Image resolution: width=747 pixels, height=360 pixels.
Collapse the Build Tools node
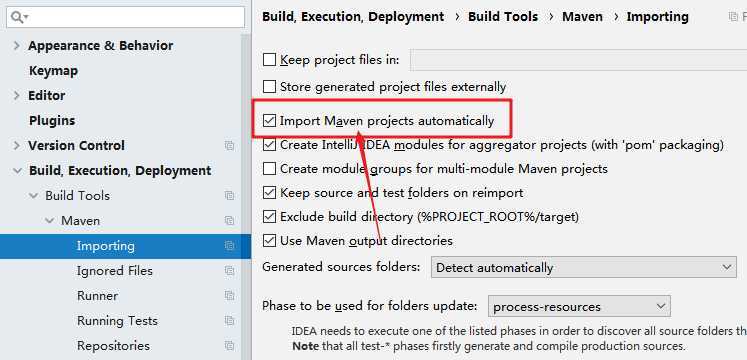coord(33,196)
